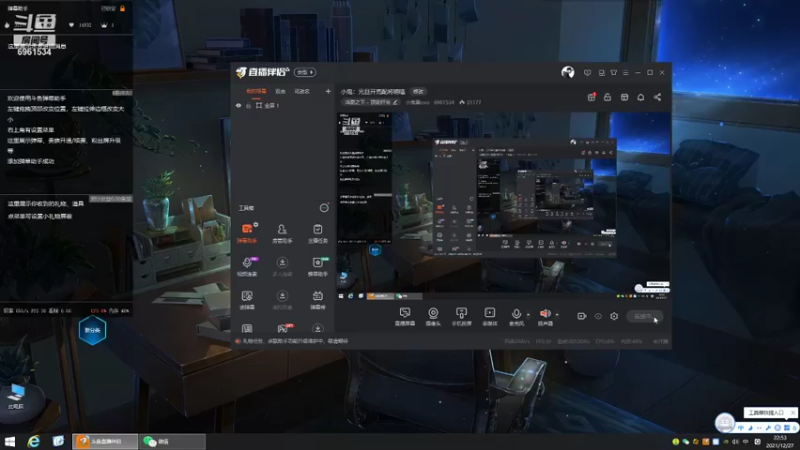Expand mode pill next to 直播伴侣 logo
This screenshot has width=800, height=450.
pos(305,72)
